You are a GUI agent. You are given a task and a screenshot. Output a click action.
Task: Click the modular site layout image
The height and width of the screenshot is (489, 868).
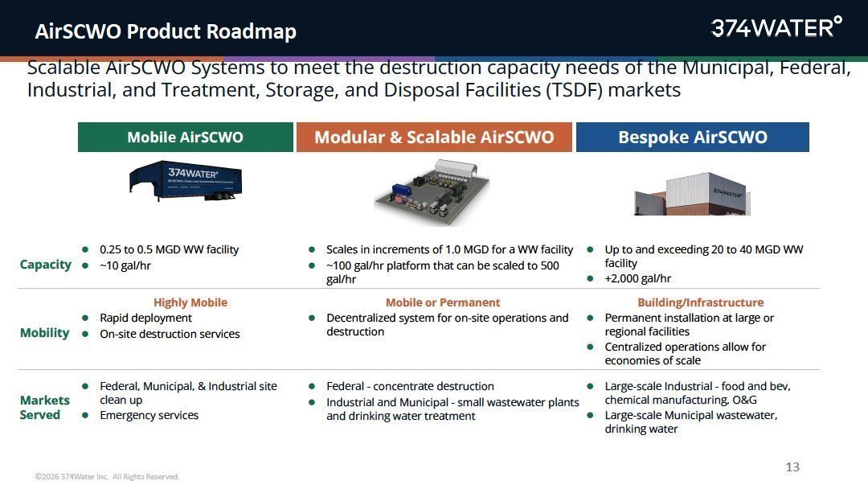(x=432, y=192)
